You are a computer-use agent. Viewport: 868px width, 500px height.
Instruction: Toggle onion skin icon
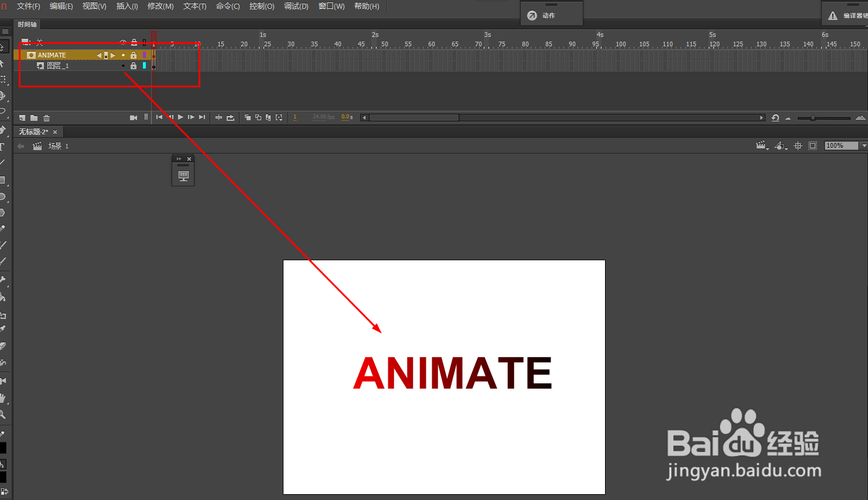(x=248, y=118)
